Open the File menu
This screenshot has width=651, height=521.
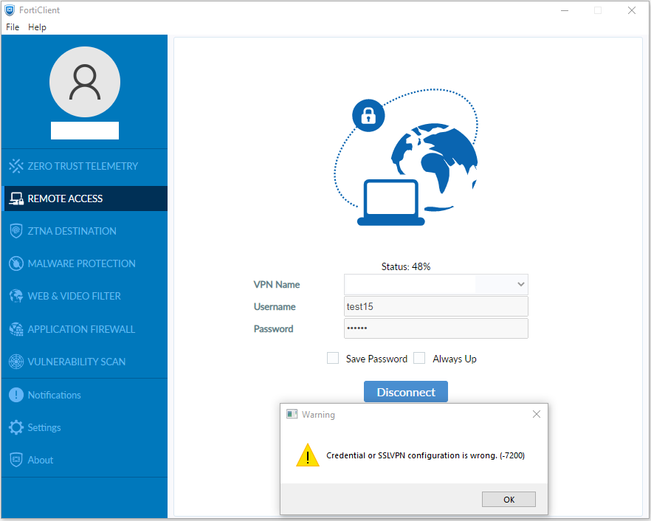(12, 27)
